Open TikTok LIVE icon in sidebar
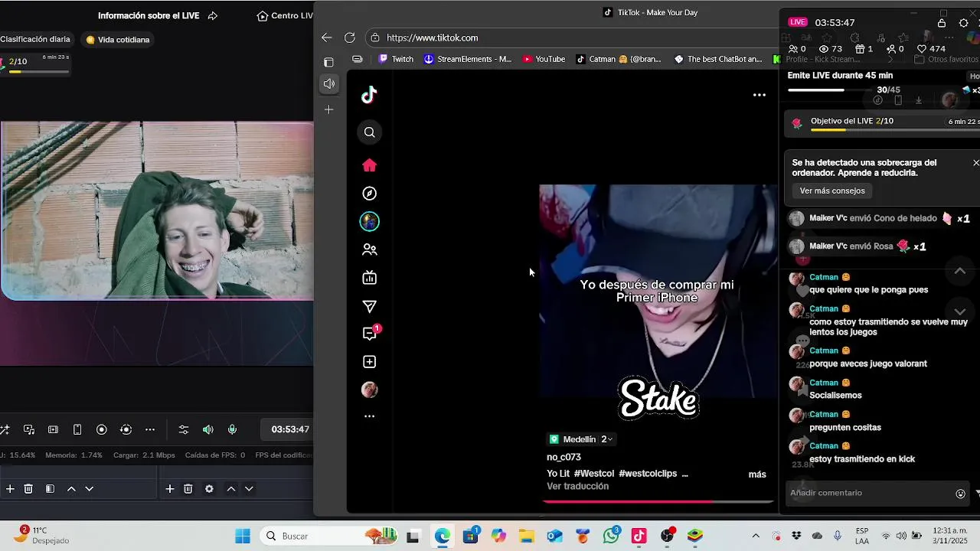Viewport: 980px width, 551px height. point(369,278)
